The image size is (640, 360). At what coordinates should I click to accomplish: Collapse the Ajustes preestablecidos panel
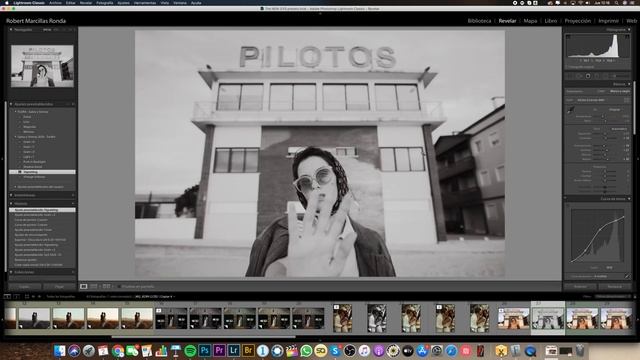pyautogui.click(x=11, y=104)
